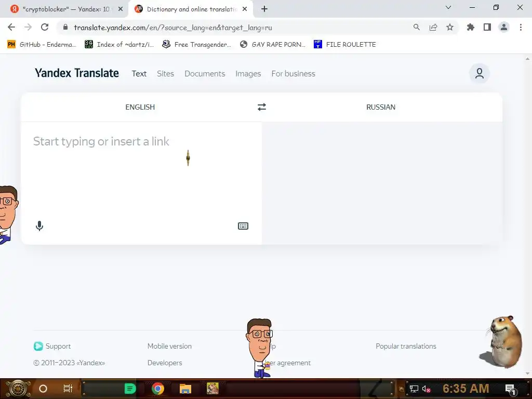Open the Popular translations link
Image resolution: width=532 pixels, height=399 pixels.
[406, 346]
